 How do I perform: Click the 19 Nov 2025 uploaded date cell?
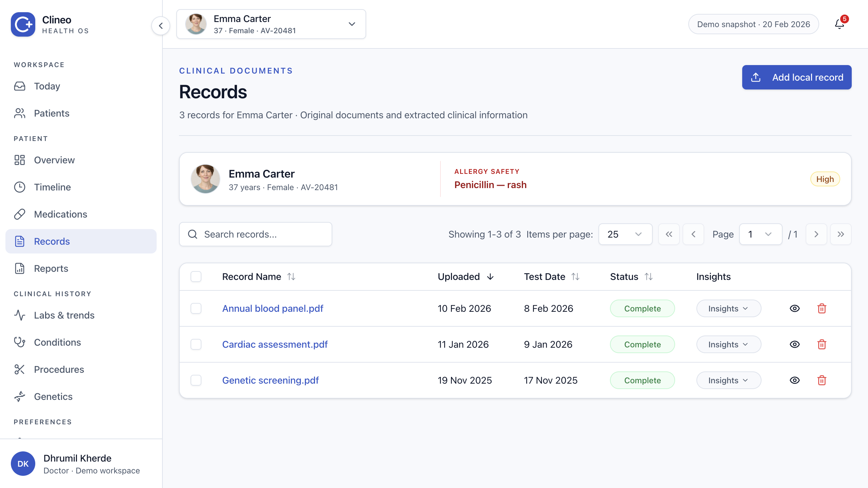[x=465, y=380]
